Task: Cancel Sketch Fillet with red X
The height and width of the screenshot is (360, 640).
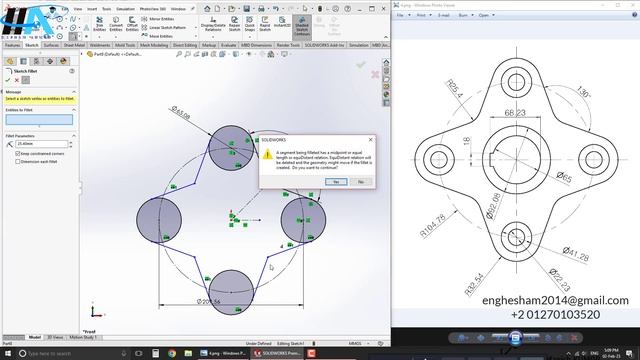Action: point(17,80)
